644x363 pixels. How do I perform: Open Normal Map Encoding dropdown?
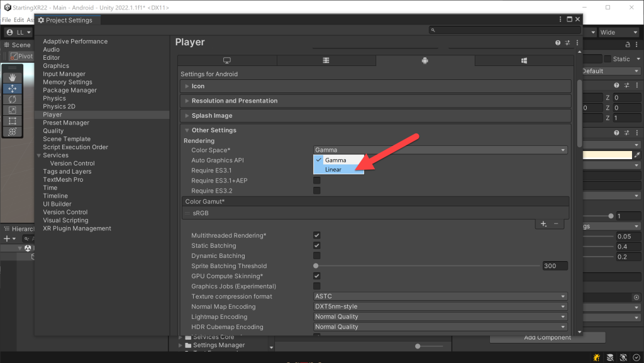click(x=440, y=306)
